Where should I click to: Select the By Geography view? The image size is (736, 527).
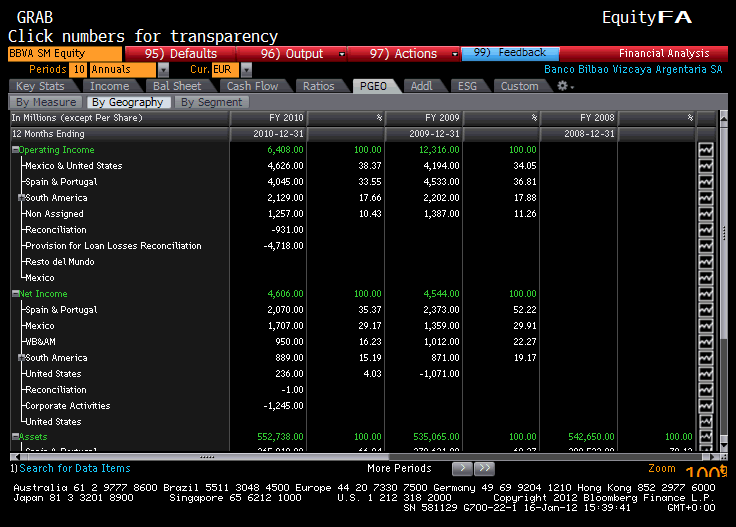(x=126, y=102)
